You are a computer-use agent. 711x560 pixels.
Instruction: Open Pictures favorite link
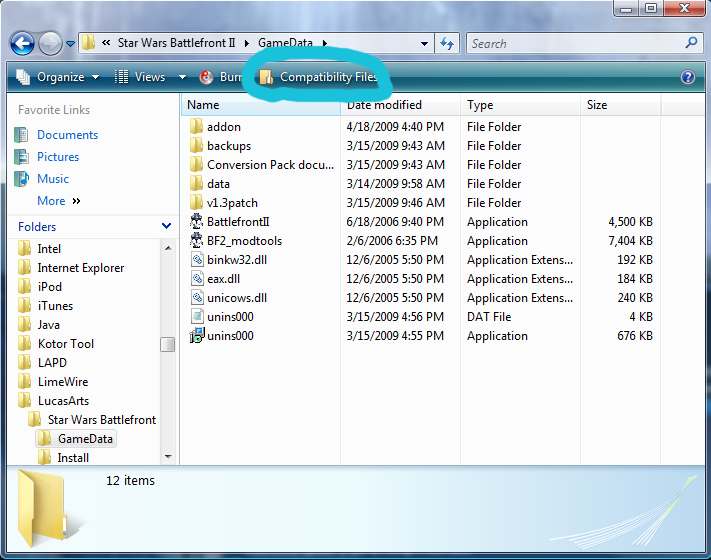58,156
